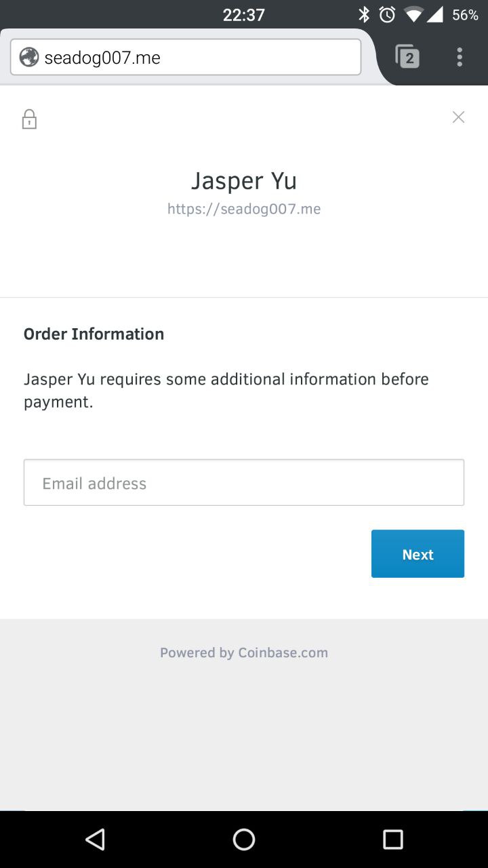Image resolution: width=488 pixels, height=868 pixels.
Task: Tap the Jasper Yu merchant title
Action: coord(244,181)
